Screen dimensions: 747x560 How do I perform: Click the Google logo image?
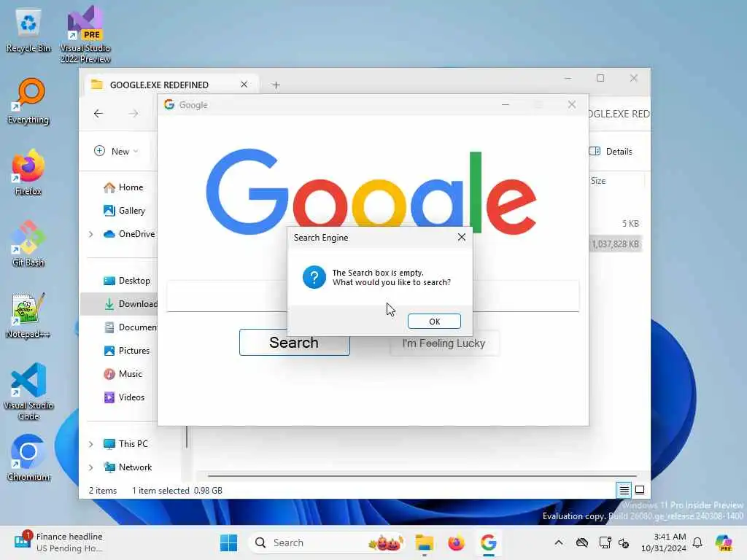coord(371,192)
